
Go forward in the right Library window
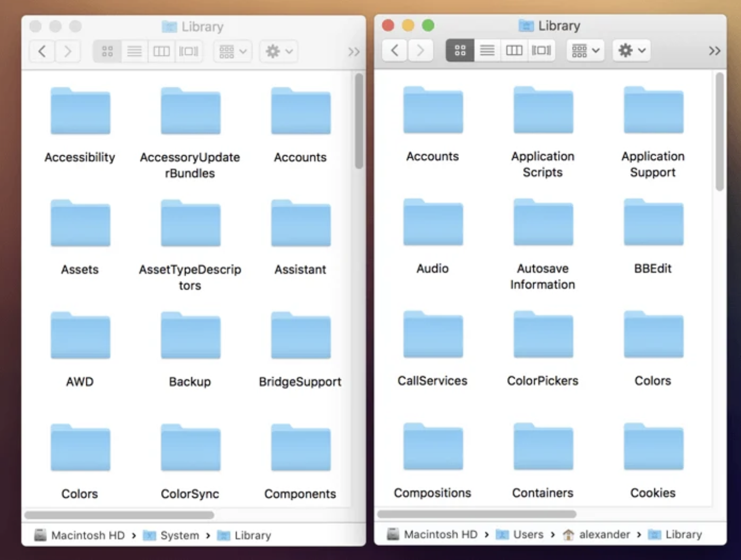pos(420,50)
